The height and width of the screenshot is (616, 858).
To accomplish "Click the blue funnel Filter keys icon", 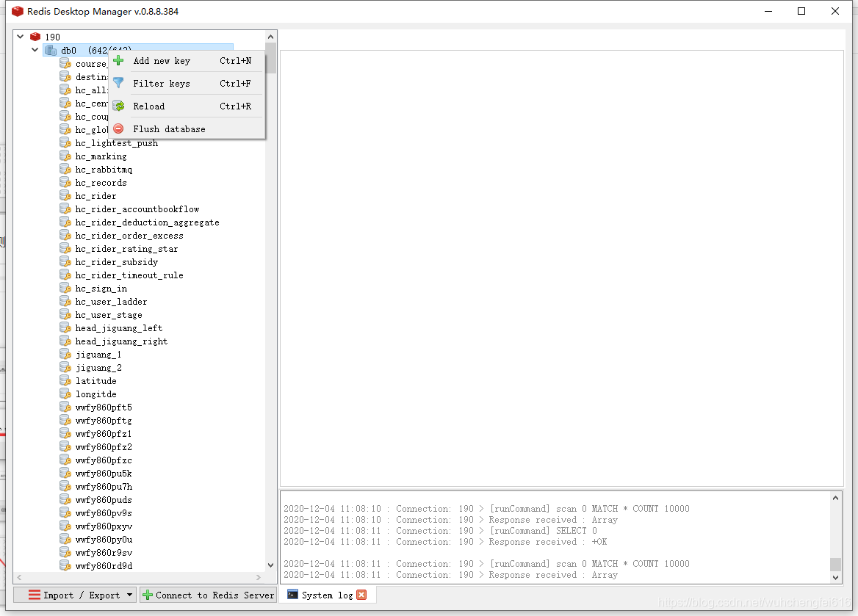I will (x=118, y=83).
